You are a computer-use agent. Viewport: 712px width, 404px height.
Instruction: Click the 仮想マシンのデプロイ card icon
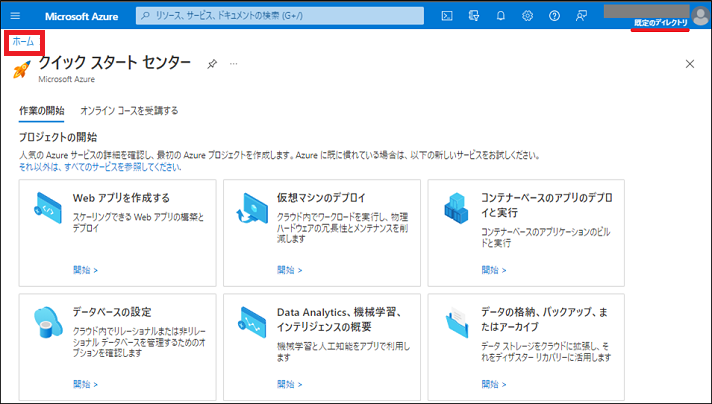click(252, 208)
